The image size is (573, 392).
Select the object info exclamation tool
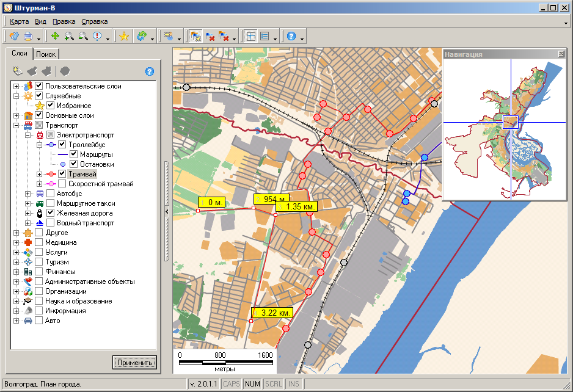point(97,36)
